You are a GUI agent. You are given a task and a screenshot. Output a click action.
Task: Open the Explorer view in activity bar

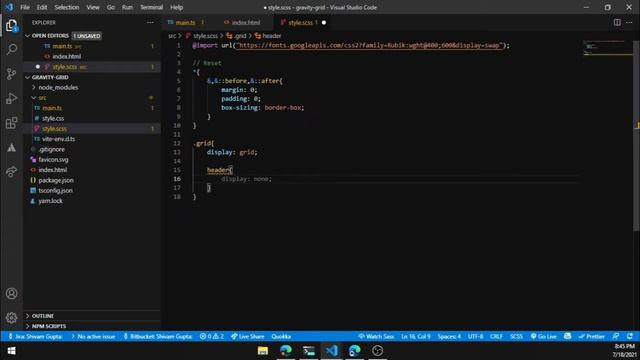click(x=11, y=26)
